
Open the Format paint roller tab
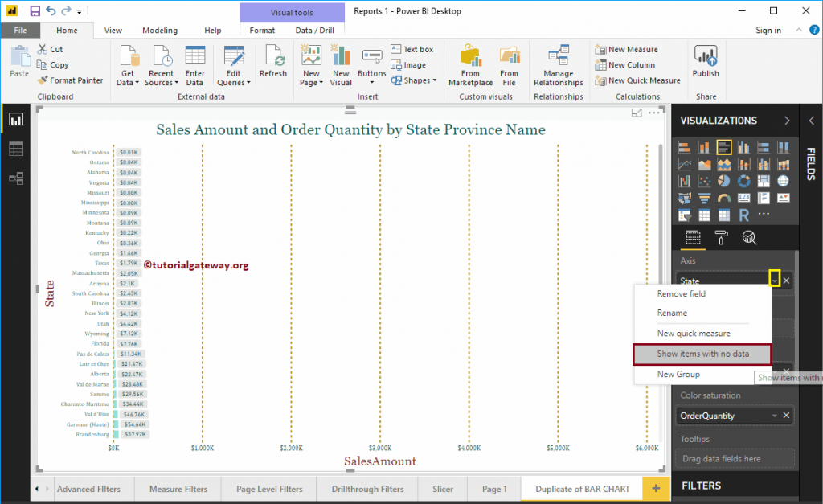(722, 238)
